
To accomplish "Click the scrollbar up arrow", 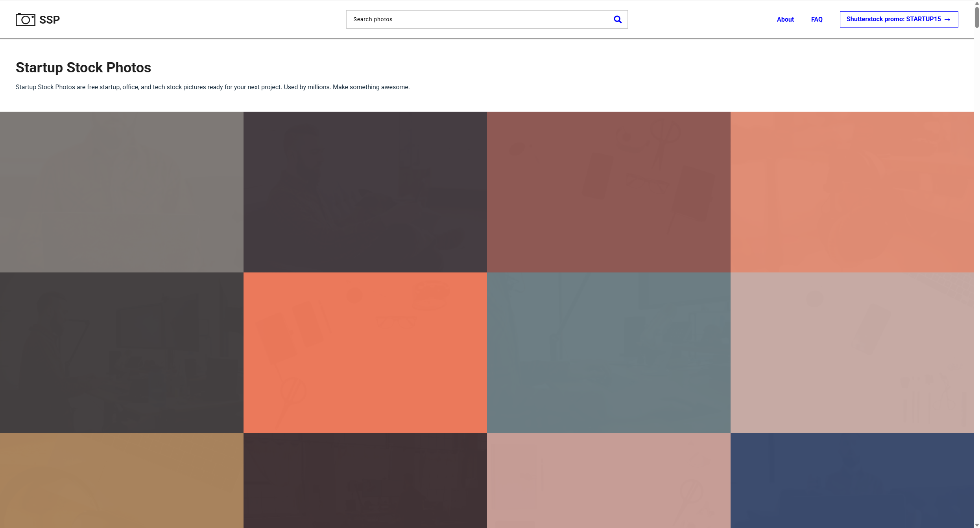I will point(977,3).
